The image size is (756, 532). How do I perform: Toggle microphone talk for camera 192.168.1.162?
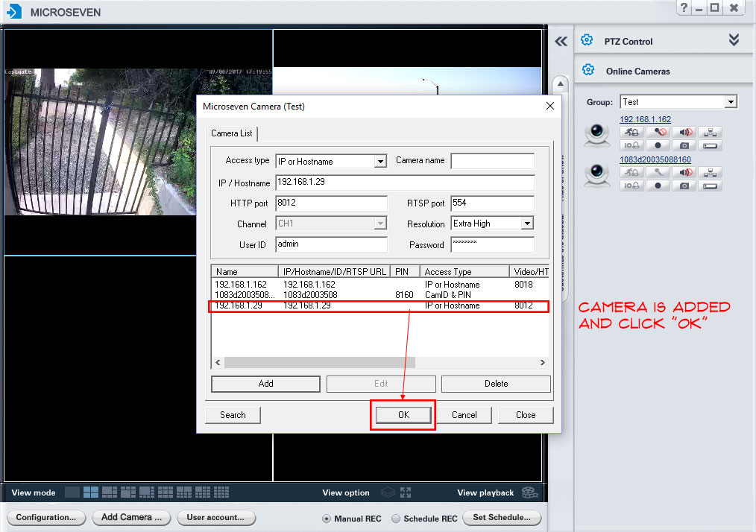point(658,132)
